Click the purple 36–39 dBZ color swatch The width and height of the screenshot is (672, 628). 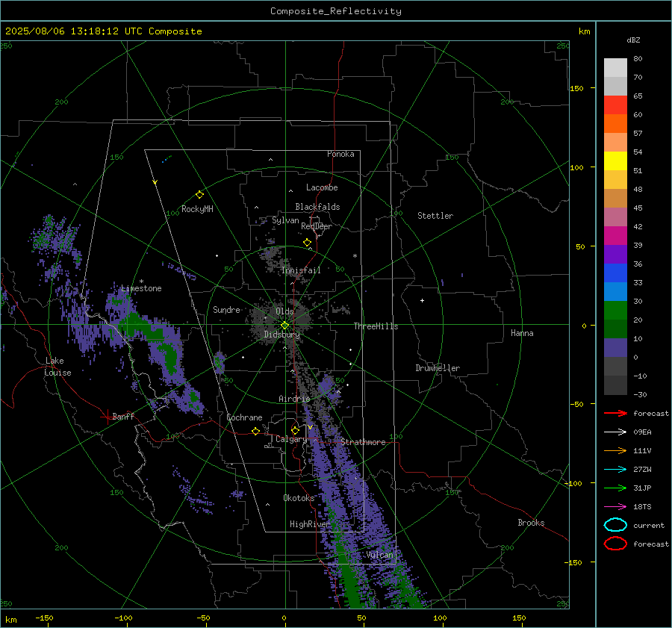point(615,255)
